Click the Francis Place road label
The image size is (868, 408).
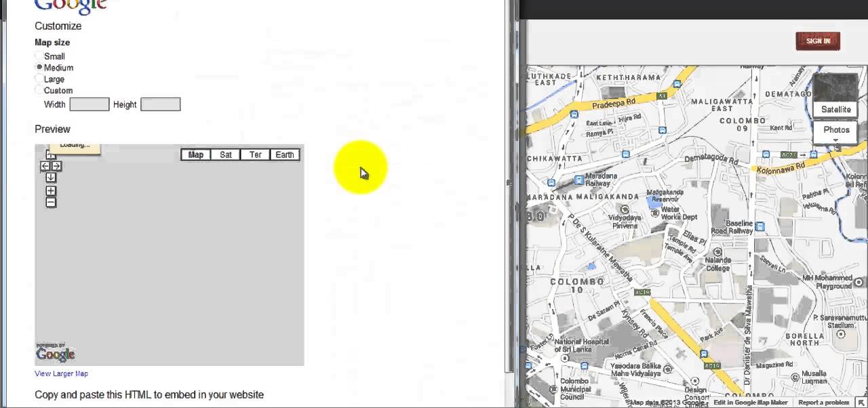(653, 324)
